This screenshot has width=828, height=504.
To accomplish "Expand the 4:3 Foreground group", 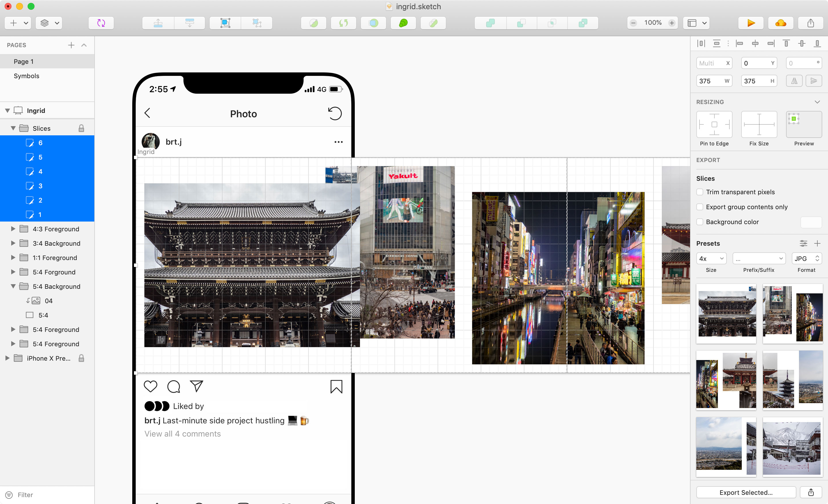I will tap(13, 229).
